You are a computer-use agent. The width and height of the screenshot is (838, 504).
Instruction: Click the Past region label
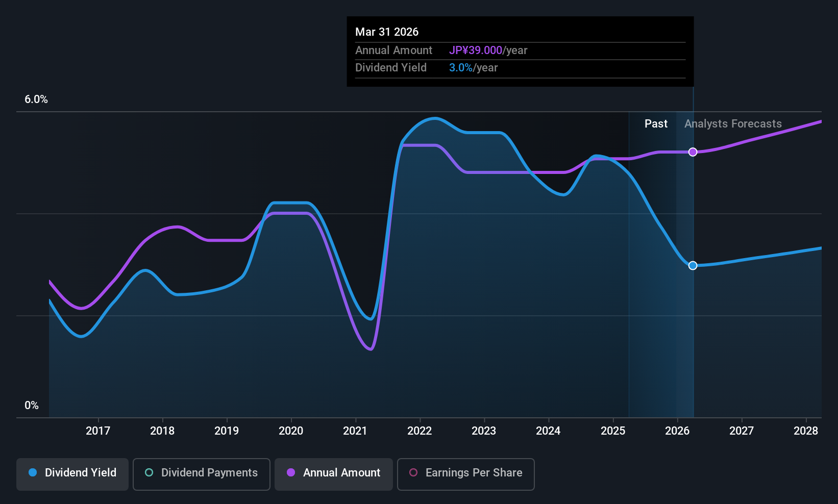pos(656,123)
